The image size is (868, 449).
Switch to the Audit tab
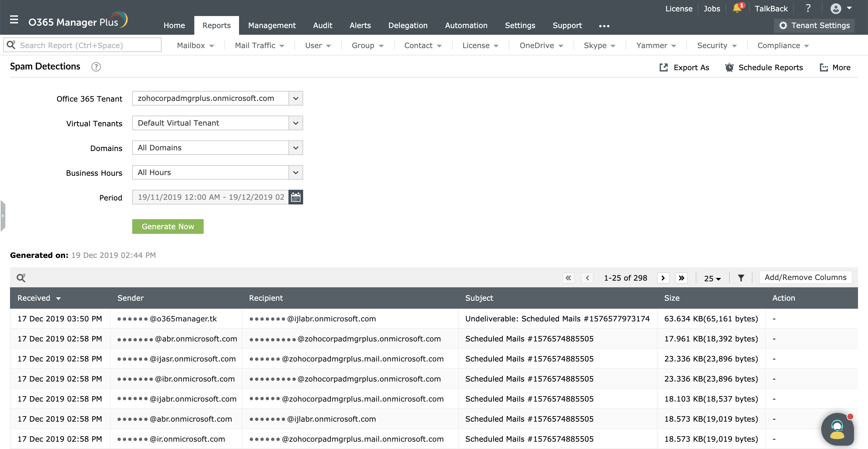coord(322,25)
